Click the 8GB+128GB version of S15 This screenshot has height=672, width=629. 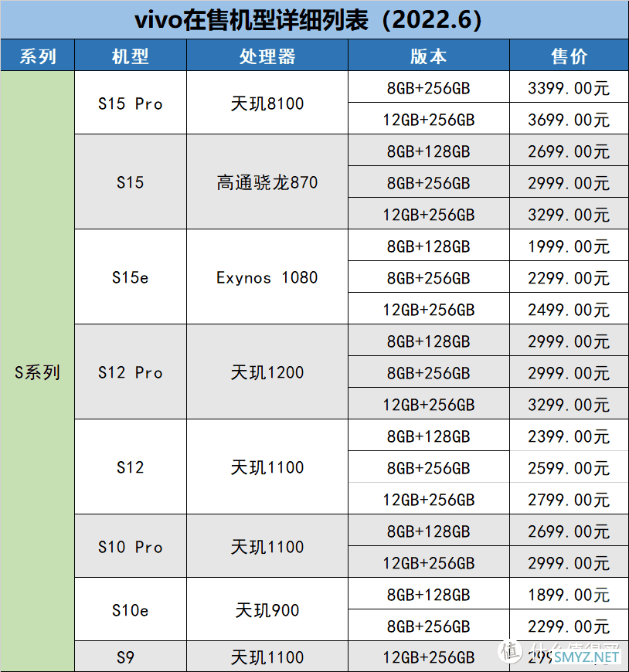pyautogui.click(x=429, y=151)
